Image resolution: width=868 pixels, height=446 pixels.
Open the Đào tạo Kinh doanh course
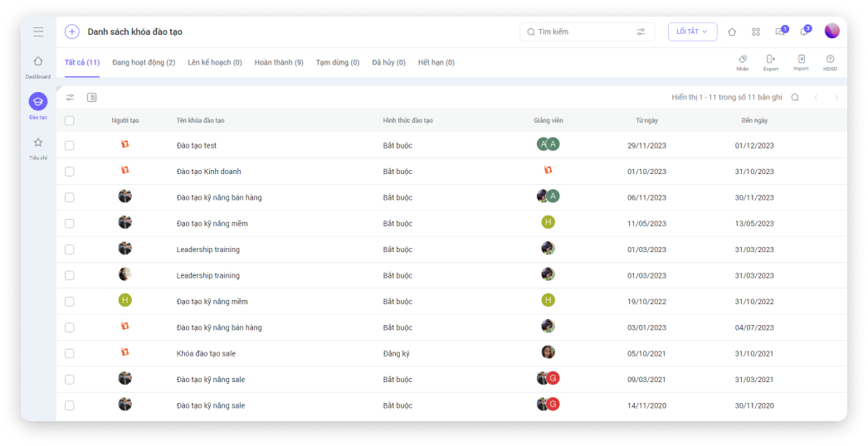point(208,172)
